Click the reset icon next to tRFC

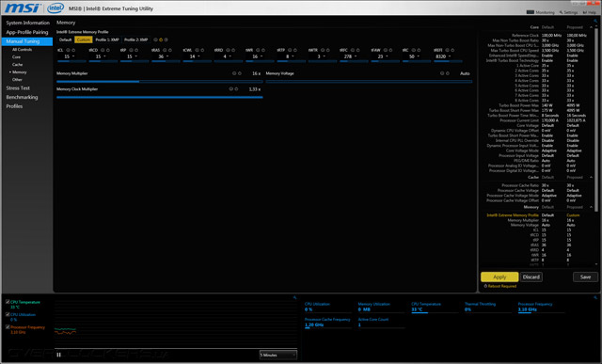click(x=357, y=50)
